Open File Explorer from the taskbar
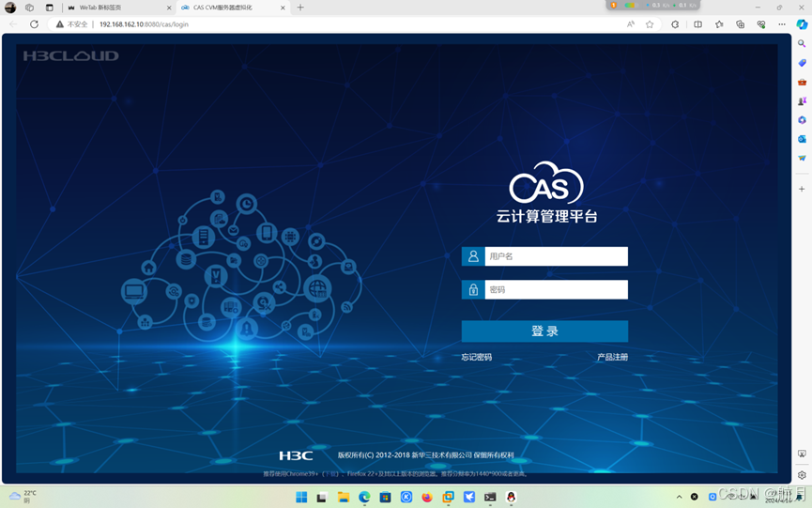 [x=344, y=497]
